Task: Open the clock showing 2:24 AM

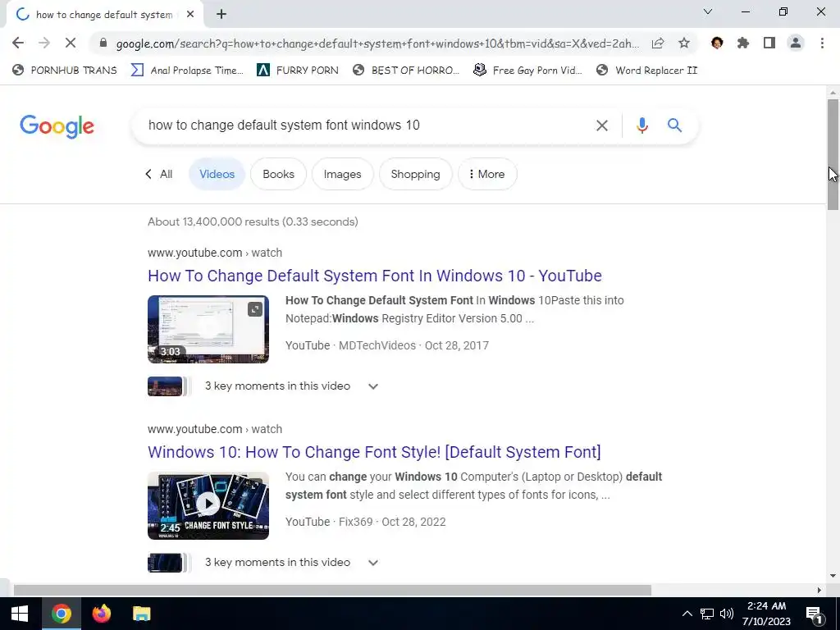Action: (x=766, y=614)
